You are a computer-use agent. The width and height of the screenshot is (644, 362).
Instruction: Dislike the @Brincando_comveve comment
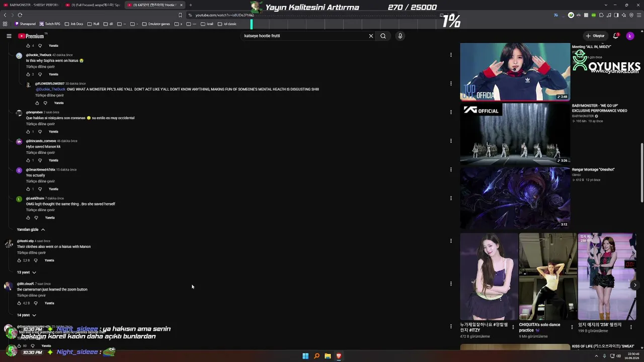tap(40, 160)
